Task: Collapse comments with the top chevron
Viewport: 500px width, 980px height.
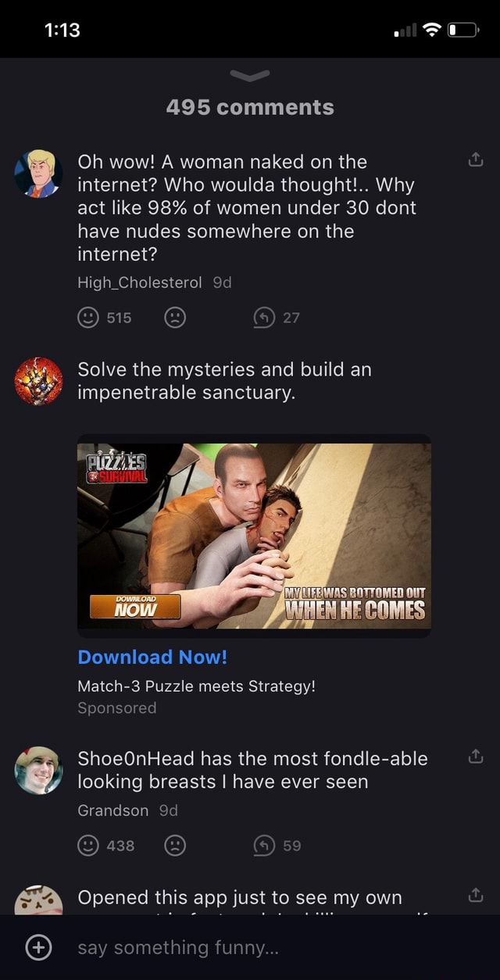Action: 250,75
